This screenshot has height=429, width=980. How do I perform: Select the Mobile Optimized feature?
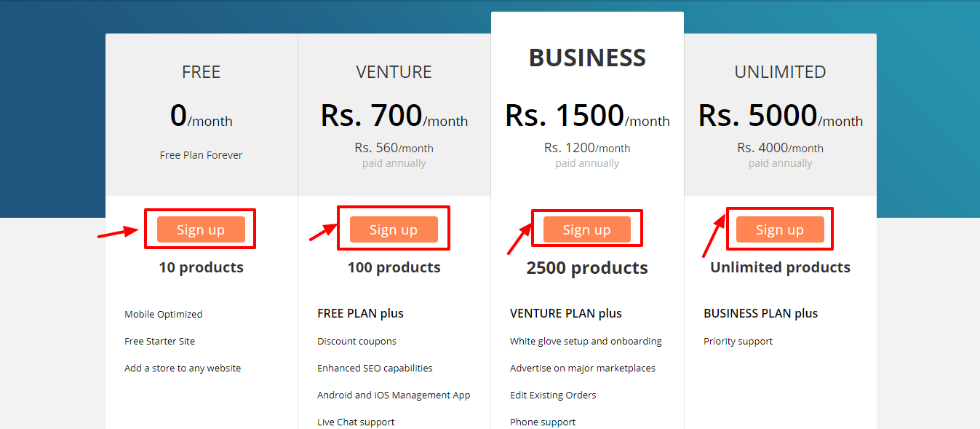tap(163, 314)
